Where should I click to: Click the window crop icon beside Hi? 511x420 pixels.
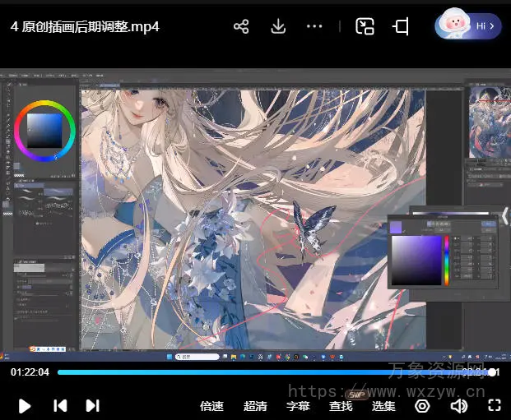tap(401, 26)
